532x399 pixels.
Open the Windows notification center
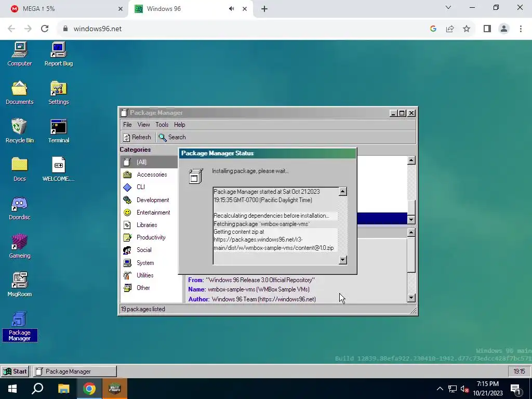(516, 389)
